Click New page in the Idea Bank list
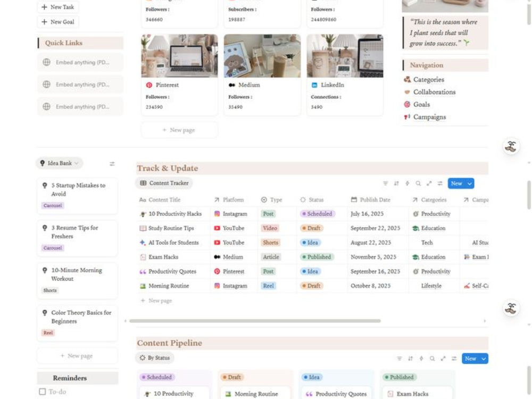The image size is (532, 399). [x=77, y=355]
